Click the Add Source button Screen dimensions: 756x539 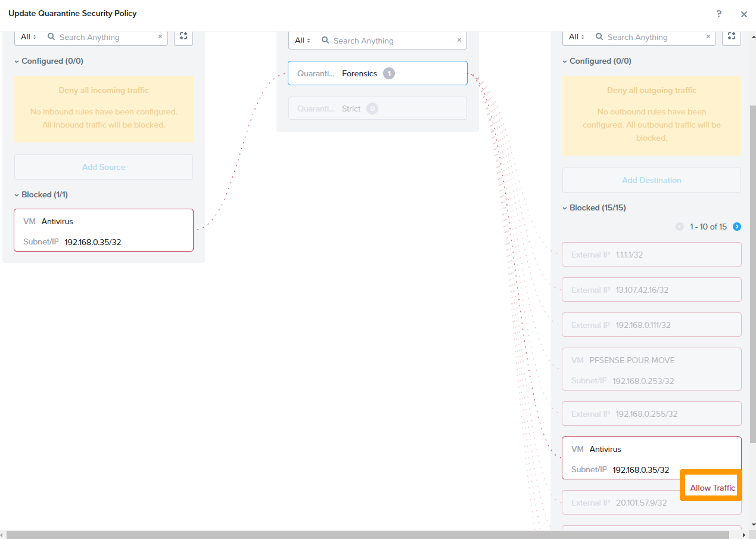click(x=103, y=166)
